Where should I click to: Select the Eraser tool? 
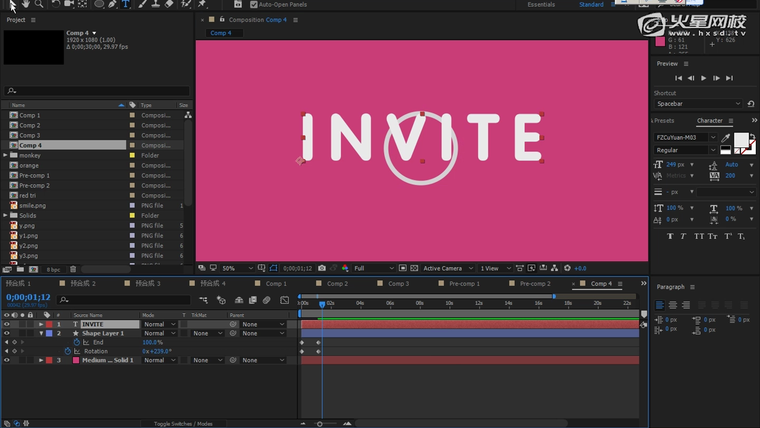tap(169, 4)
